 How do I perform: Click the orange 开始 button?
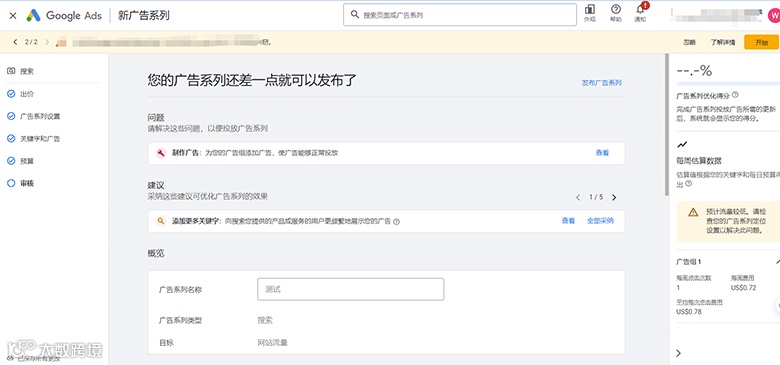point(761,42)
